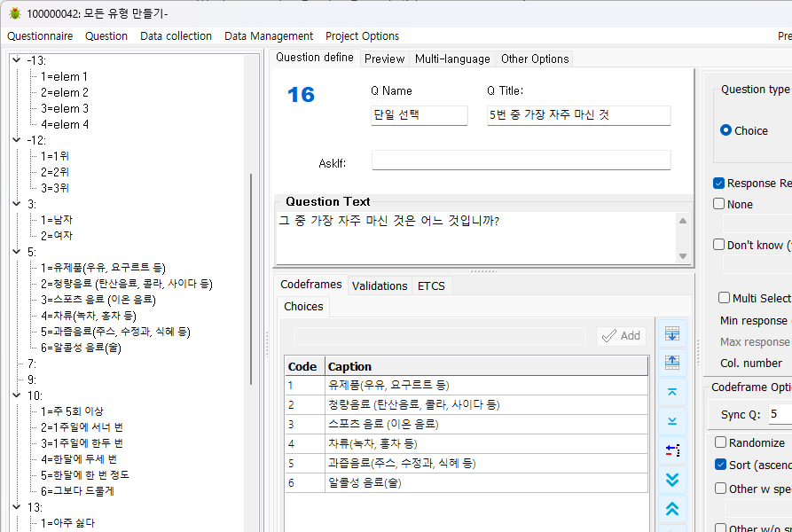This screenshot has width=792, height=532.
Task: Enable the Randomize option
Action: click(x=721, y=442)
